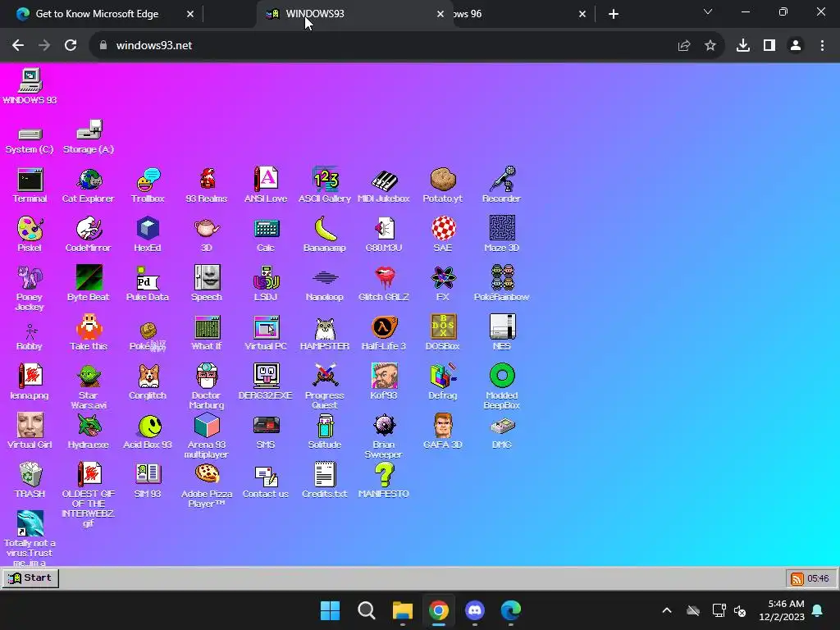Image resolution: width=840 pixels, height=630 pixels.
Task: Open Bananamp banana icon
Action: click(325, 235)
